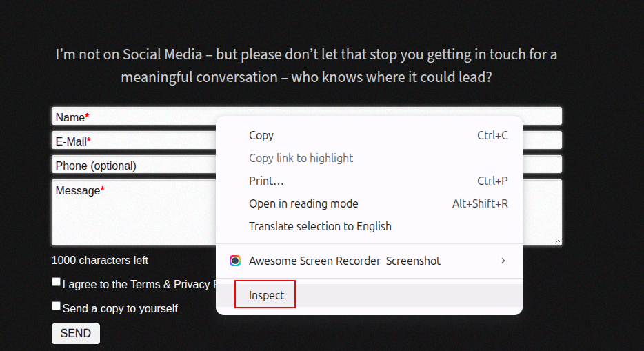Choose Print… in the context menu
This screenshot has width=644, height=351.
pyautogui.click(x=370, y=181)
